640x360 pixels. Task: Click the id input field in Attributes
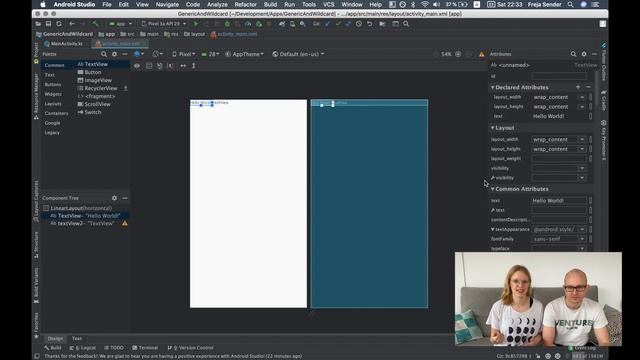pos(559,76)
